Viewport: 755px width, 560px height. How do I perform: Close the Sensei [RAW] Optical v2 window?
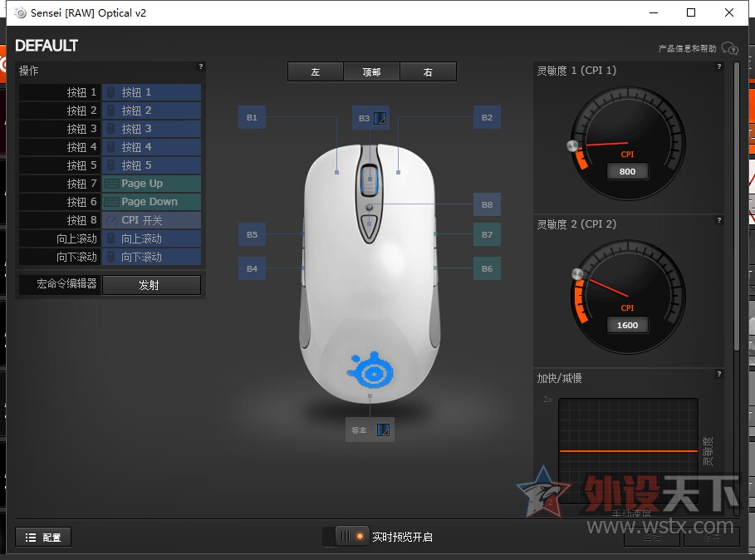coord(729,12)
